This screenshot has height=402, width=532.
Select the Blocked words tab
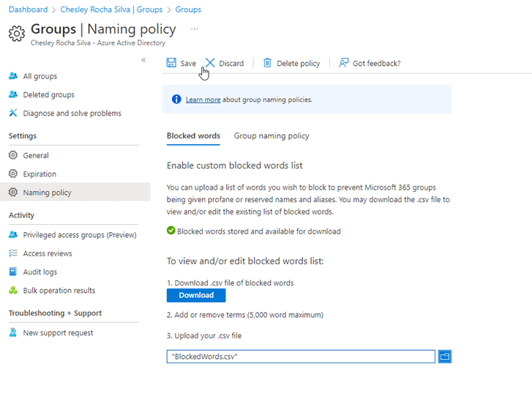[x=193, y=135]
